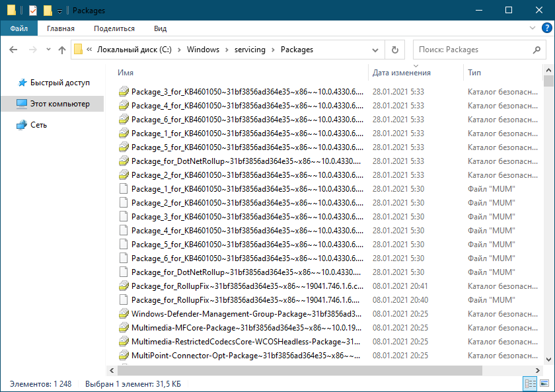The height and width of the screenshot is (392, 555).
Task: Click the Windows-Defender-Management-Group-Package catalog icon
Action: point(124,314)
